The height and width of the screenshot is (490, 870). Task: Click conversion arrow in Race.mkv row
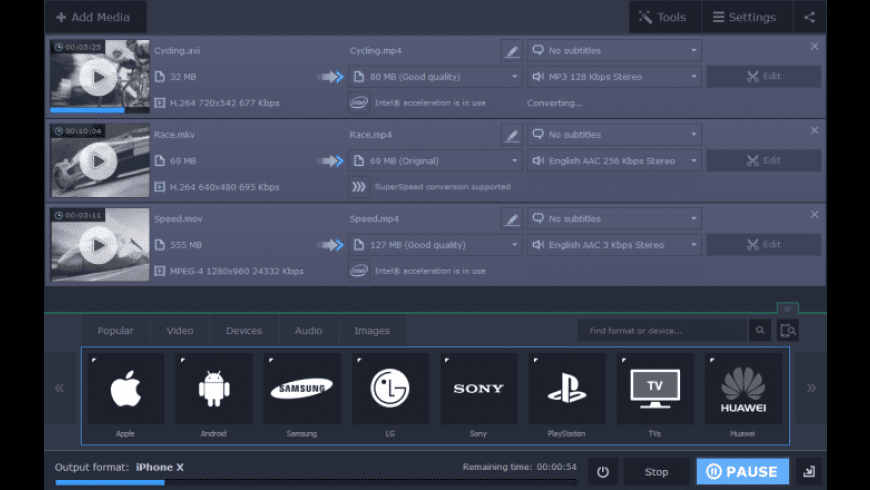point(331,161)
